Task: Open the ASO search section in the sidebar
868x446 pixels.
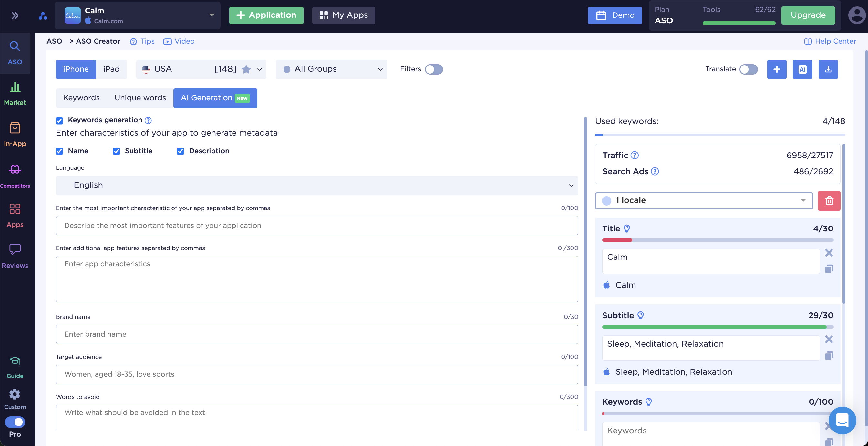Action: coord(15,53)
